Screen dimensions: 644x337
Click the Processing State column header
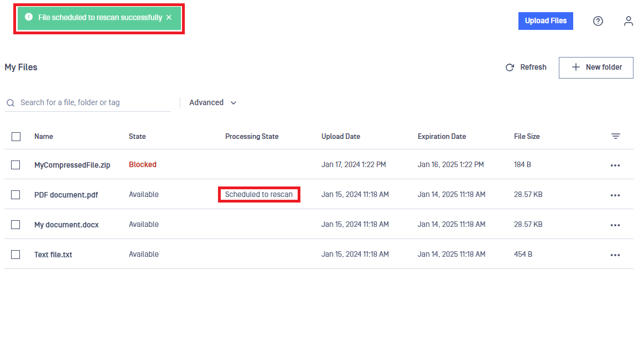(252, 137)
